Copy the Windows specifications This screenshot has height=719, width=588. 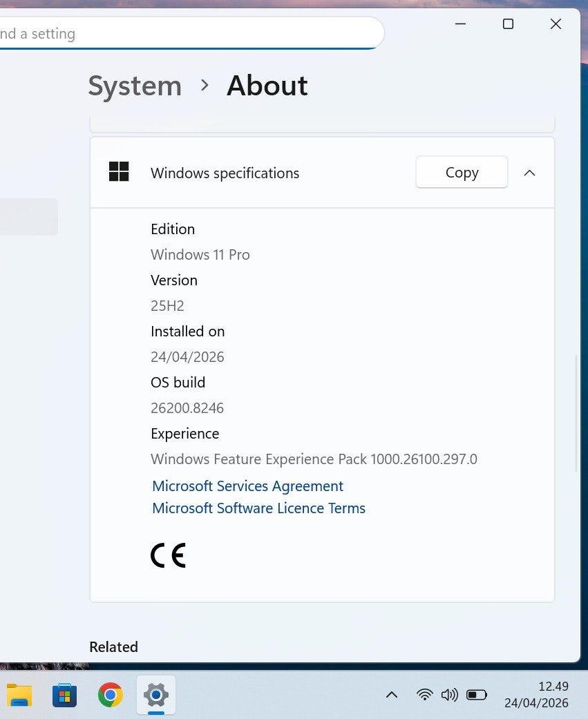coord(462,173)
